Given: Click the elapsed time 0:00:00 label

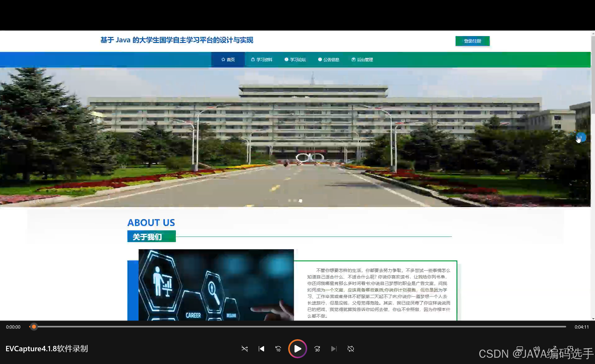Looking at the screenshot, I should coord(13,327).
